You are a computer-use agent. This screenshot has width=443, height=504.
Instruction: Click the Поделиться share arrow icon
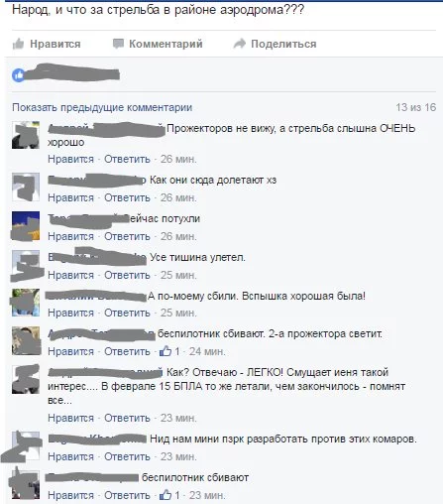[240, 44]
